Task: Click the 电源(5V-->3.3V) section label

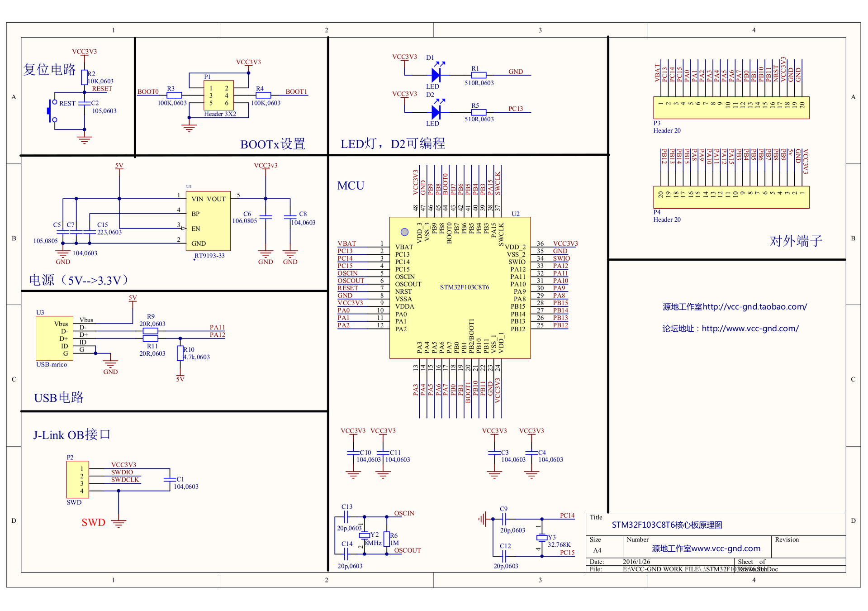Action: pyautogui.click(x=79, y=280)
